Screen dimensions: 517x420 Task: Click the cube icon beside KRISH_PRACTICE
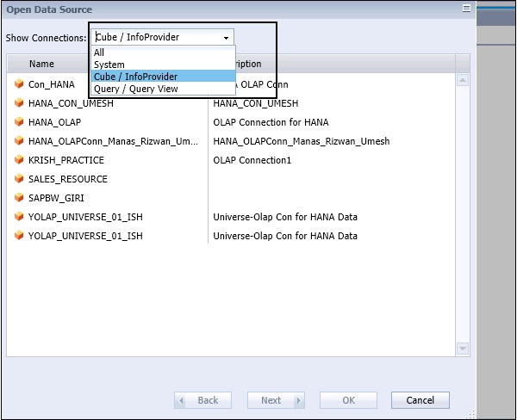click(x=19, y=160)
